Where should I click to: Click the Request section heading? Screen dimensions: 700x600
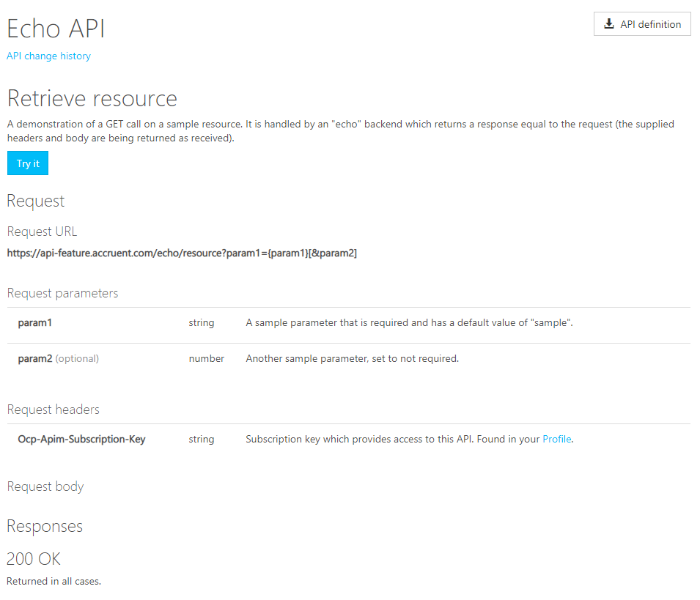pyautogui.click(x=36, y=201)
